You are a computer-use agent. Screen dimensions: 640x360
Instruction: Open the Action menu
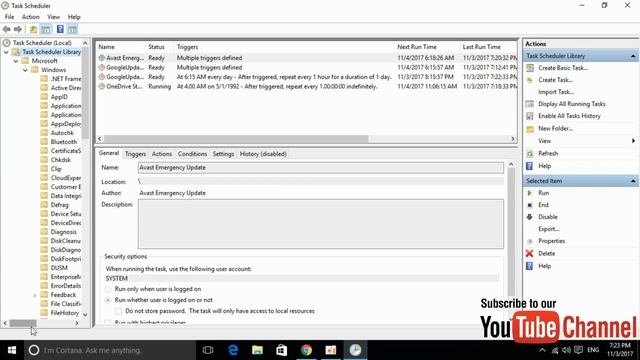pyautogui.click(x=31, y=17)
